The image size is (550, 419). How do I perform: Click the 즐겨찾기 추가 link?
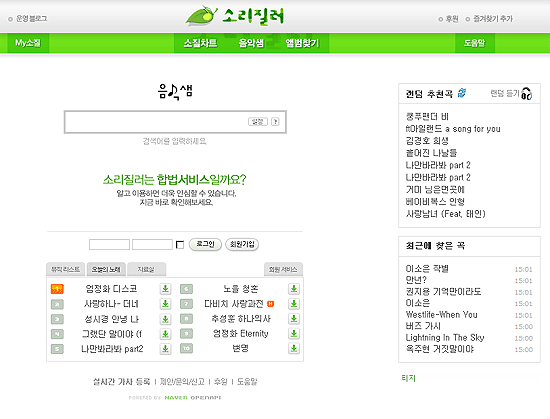pyautogui.click(x=493, y=19)
